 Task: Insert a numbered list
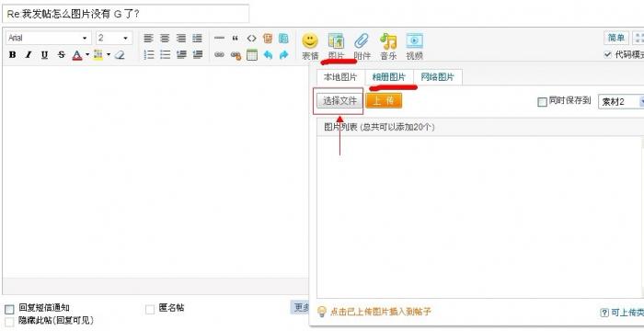click(149, 54)
